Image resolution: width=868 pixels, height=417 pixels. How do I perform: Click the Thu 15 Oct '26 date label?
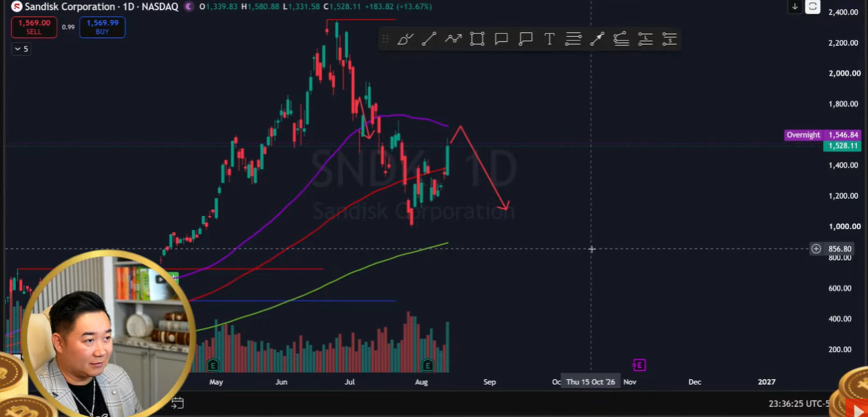pyautogui.click(x=591, y=381)
